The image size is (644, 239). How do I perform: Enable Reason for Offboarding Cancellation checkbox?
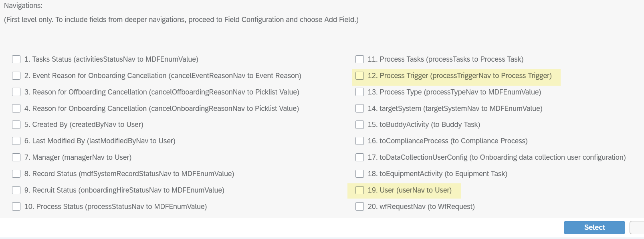pyautogui.click(x=16, y=92)
